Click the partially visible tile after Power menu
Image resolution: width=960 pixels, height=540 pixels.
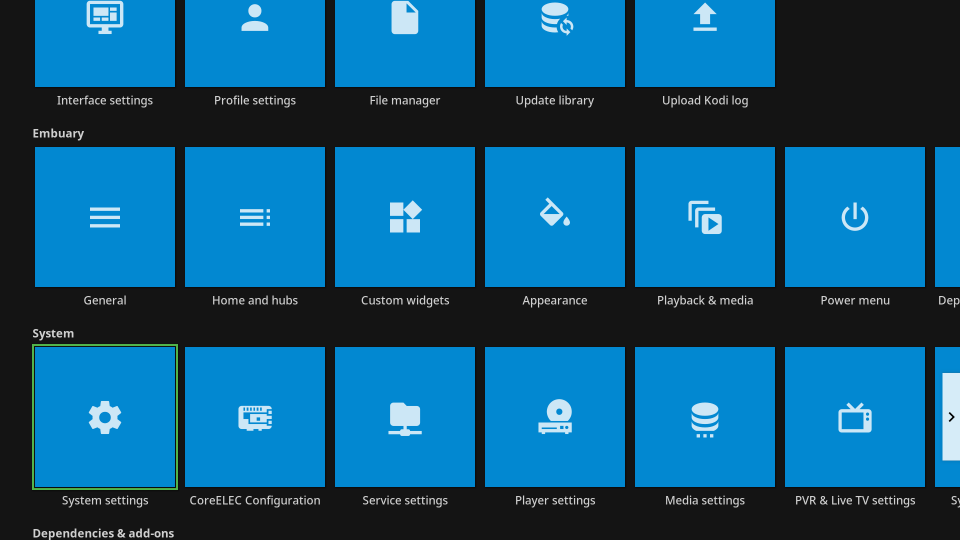point(948,217)
